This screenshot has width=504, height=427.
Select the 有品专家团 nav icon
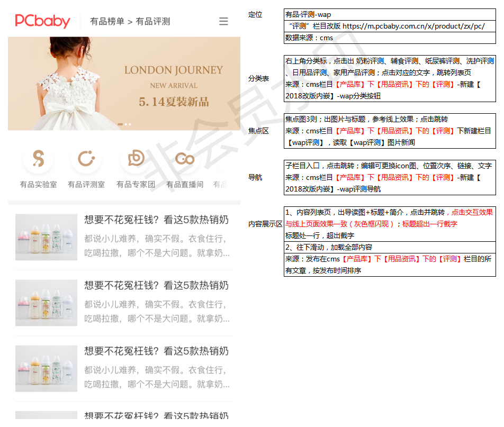click(x=136, y=158)
